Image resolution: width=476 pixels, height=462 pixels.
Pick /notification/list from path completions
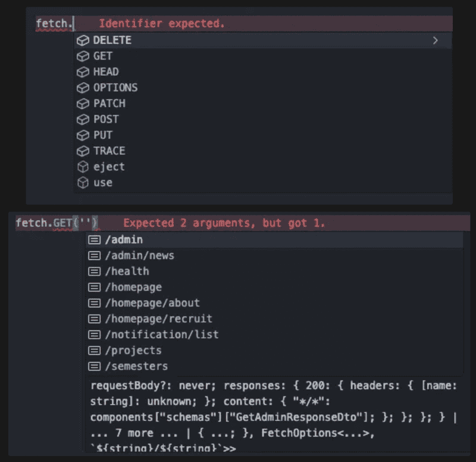tap(161, 335)
